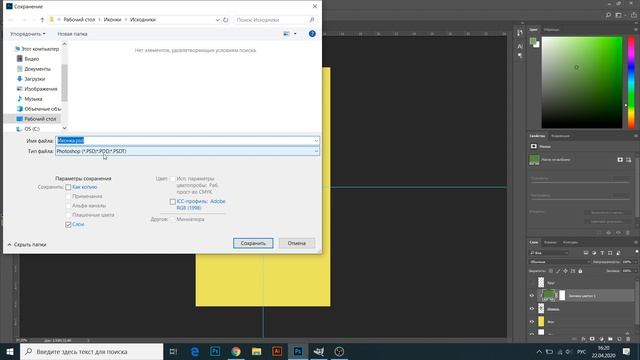Click the lock all padlock icon
The height and width of the screenshot is (360, 640).
580,271
